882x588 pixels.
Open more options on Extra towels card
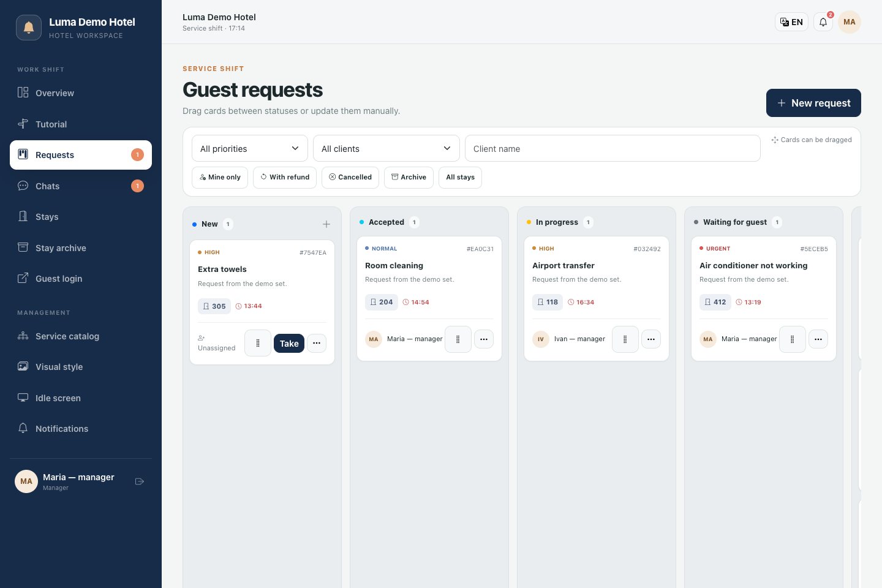317,343
